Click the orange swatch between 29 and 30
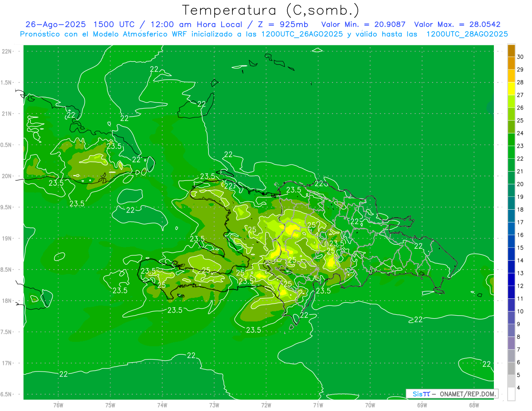This screenshot has width=532, height=411. click(x=511, y=63)
